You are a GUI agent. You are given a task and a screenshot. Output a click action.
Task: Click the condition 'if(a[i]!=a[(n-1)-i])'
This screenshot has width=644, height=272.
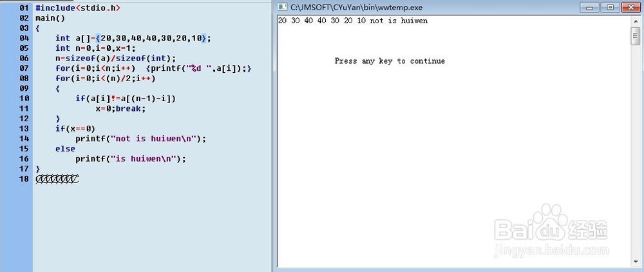(126, 99)
